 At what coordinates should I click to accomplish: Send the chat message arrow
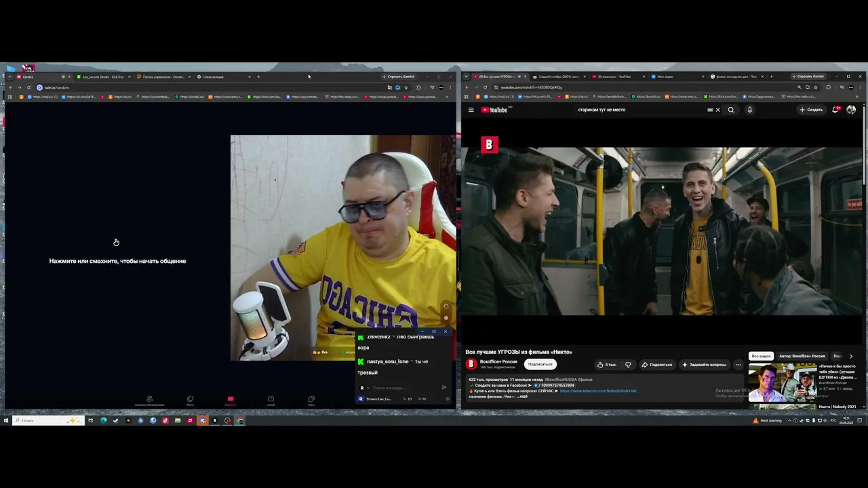pyautogui.click(x=444, y=388)
